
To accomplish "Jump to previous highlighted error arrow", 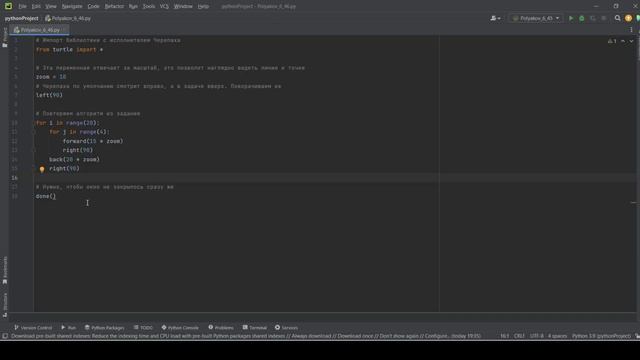I will click(623, 41).
